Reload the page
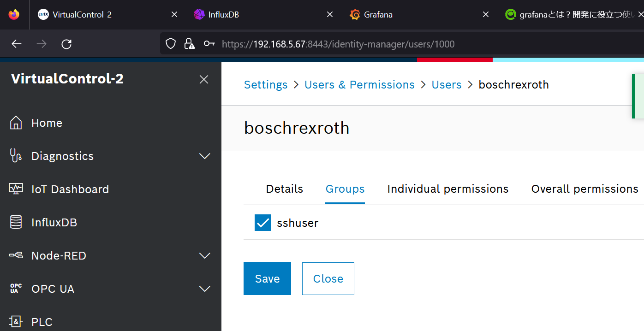Viewport: 644px width, 331px height. [x=66, y=44]
